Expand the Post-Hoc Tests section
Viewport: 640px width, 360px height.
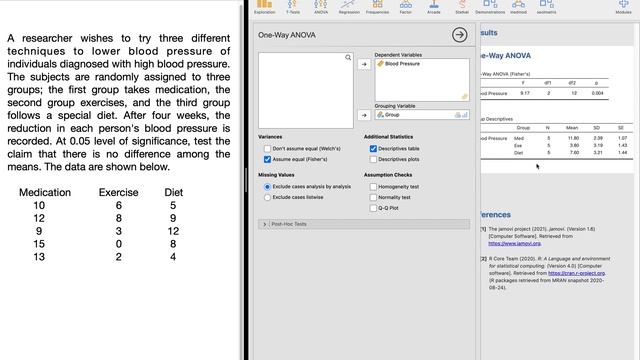click(x=364, y=224)
